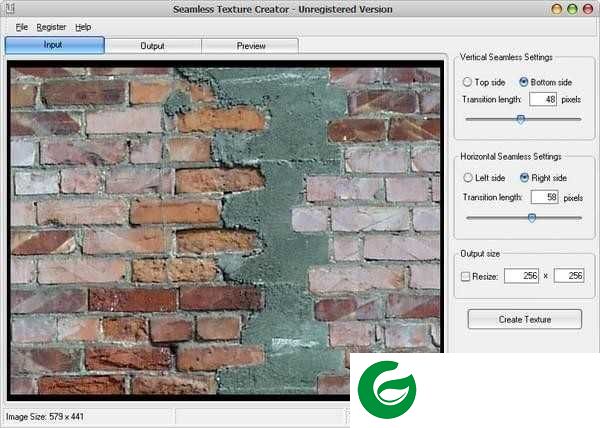Click the horizontal transition length field showing 58
The image size is (600, 428).
coord(545,197)
